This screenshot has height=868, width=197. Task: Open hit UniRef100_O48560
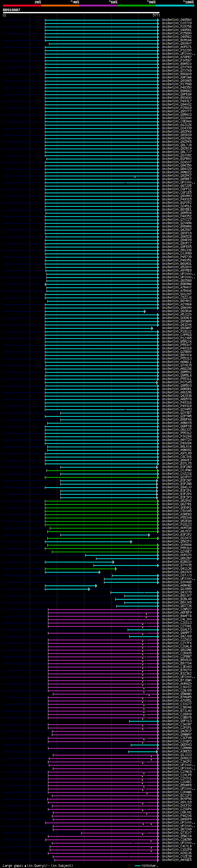[177, 20]
